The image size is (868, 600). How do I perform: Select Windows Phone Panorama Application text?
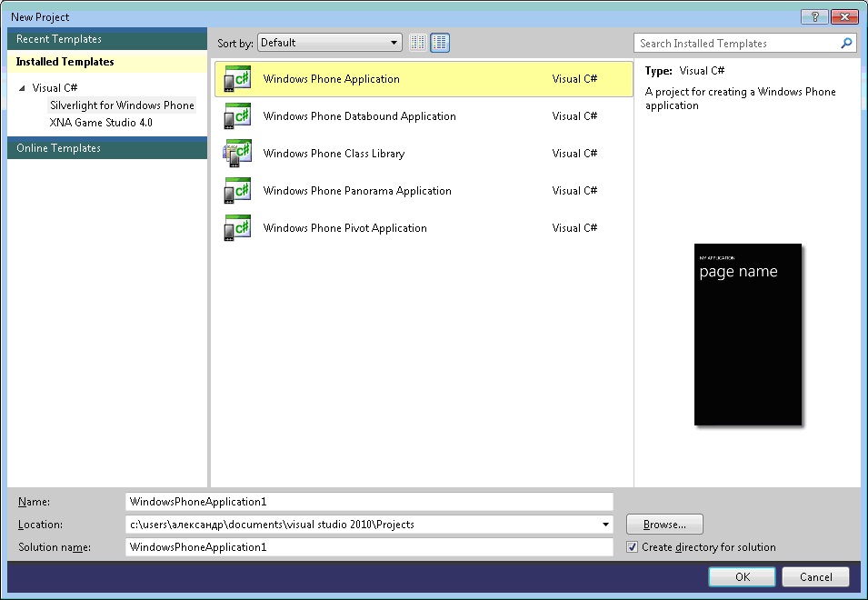point(357,190)
